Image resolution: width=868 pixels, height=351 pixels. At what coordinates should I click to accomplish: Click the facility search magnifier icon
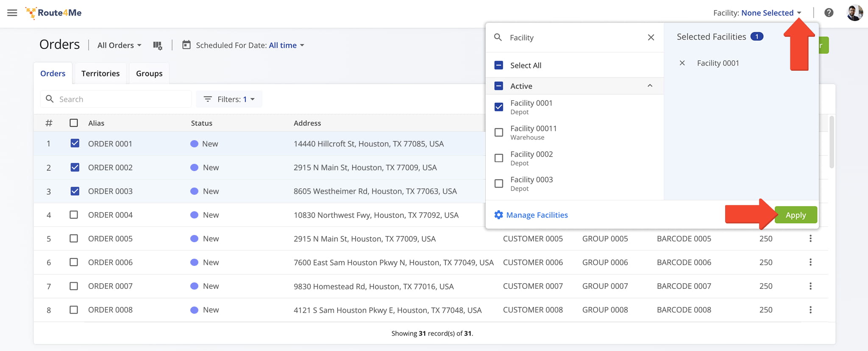(498, 37)
